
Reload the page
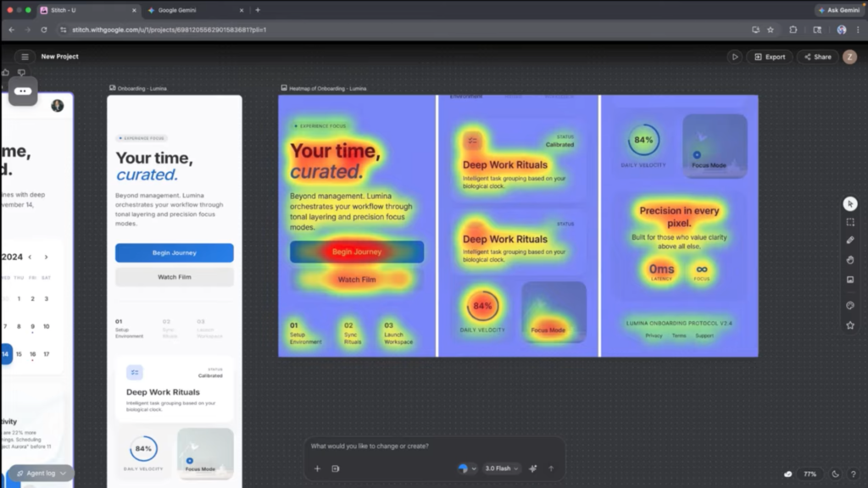(44, 30)
